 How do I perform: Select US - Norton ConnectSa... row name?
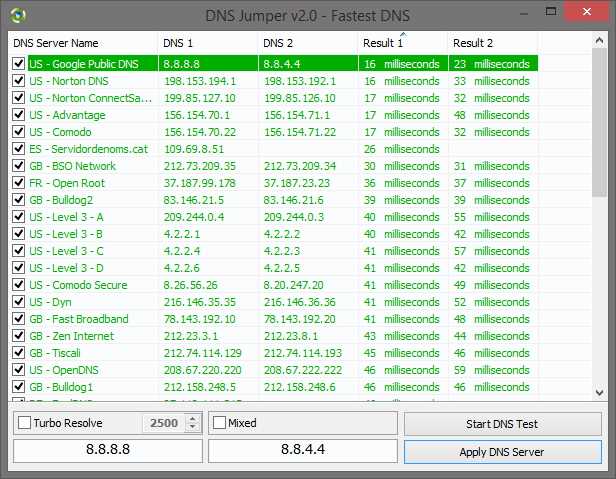pos(90,98)
